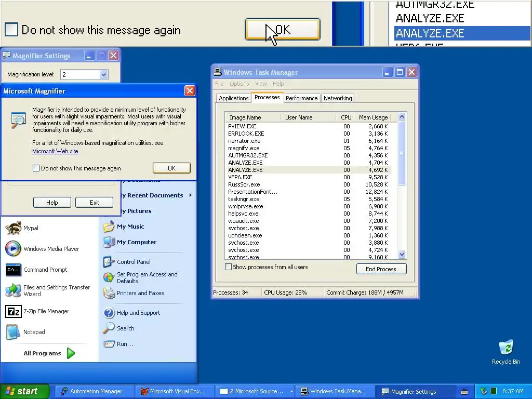Switch to the Networking tab

pyautogui.click(x=338, y=98)
